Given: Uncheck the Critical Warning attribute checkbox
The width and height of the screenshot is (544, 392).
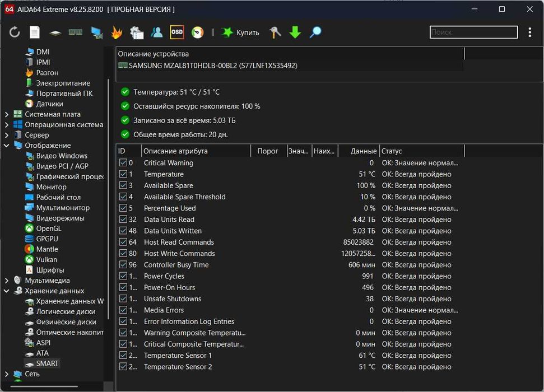Looking at the screenshot, I should [123, 162].
